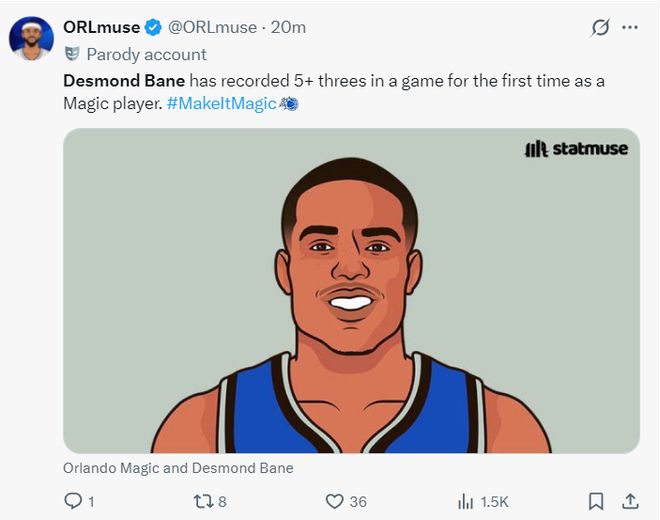Image resolution: width=660 pixels, height=520 pixels.
Task: Click the Magic logo emoji after the hashtag
Action: (x=287, y=103)
